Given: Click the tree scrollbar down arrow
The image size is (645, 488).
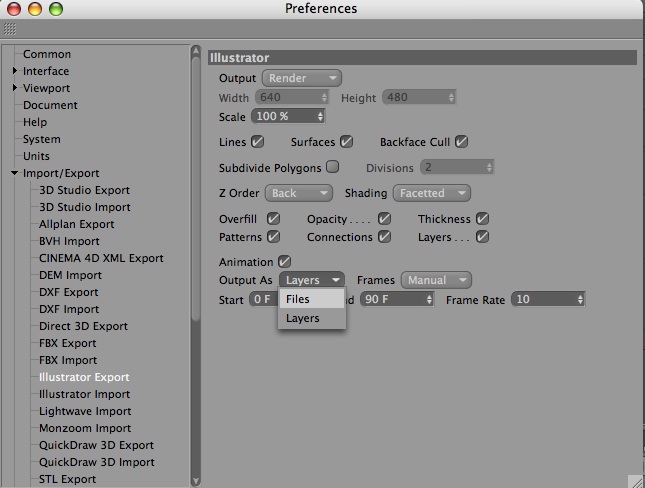Looking at the screenshot, I should pos(196,480).
